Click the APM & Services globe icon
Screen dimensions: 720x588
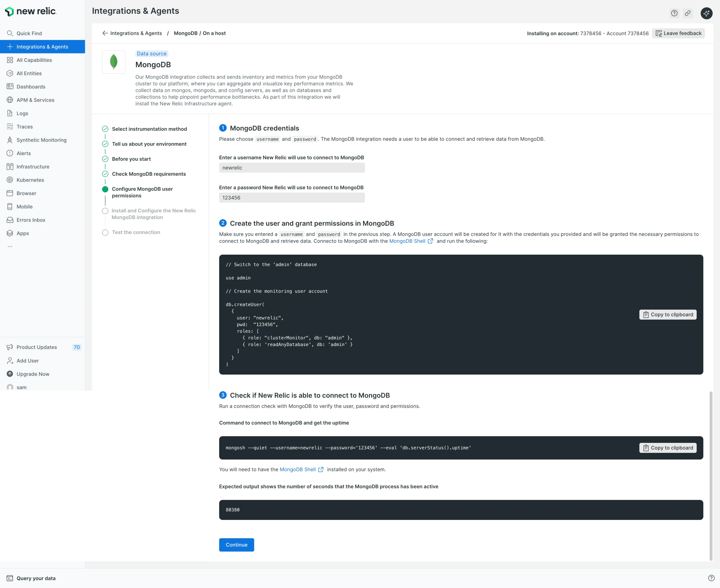10,100
